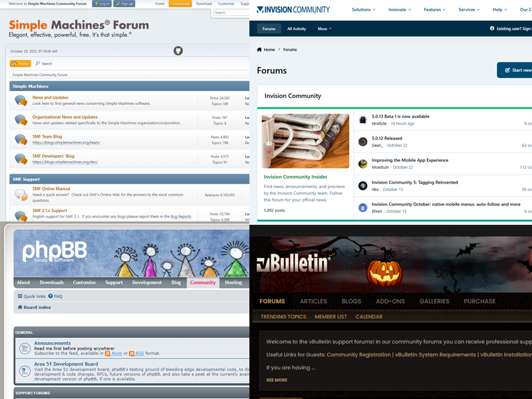Click the GitHub icon on Simple Machines

pos(178,51)
